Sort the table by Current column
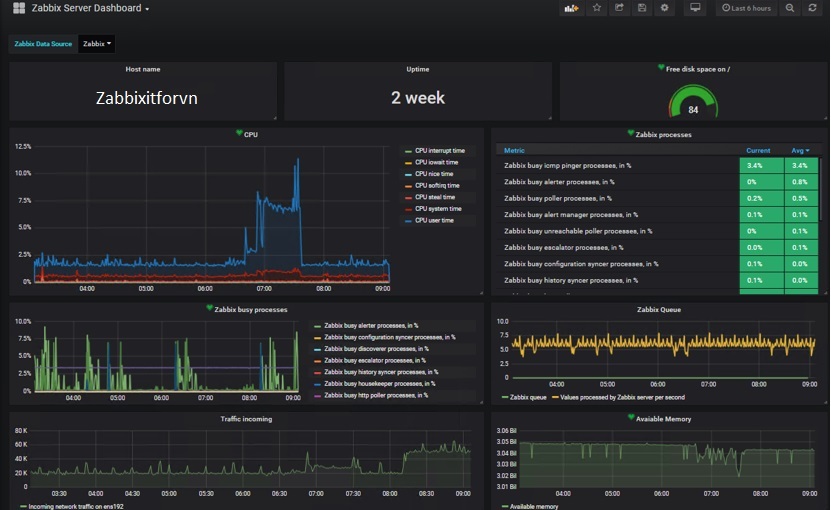Image resolution: width=831 pixels, height=510 pixels. (x=758, y=151)
